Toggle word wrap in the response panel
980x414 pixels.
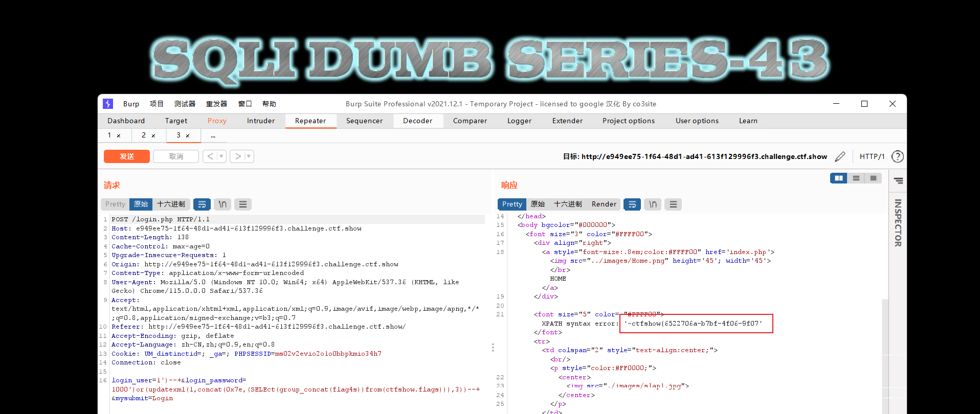point(632,204)
